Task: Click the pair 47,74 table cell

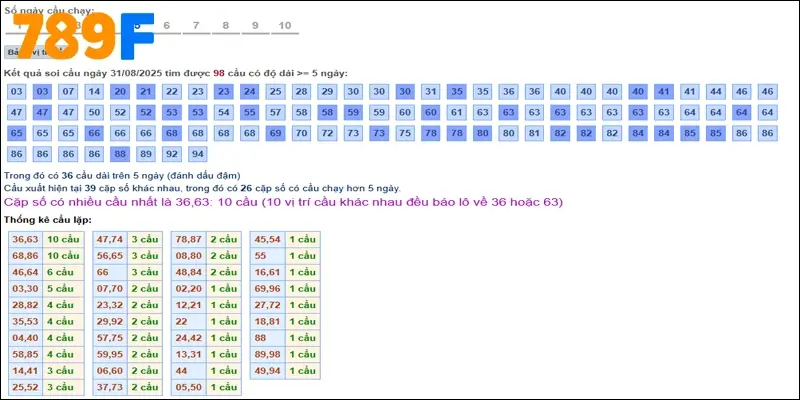Action: (109, 239)
